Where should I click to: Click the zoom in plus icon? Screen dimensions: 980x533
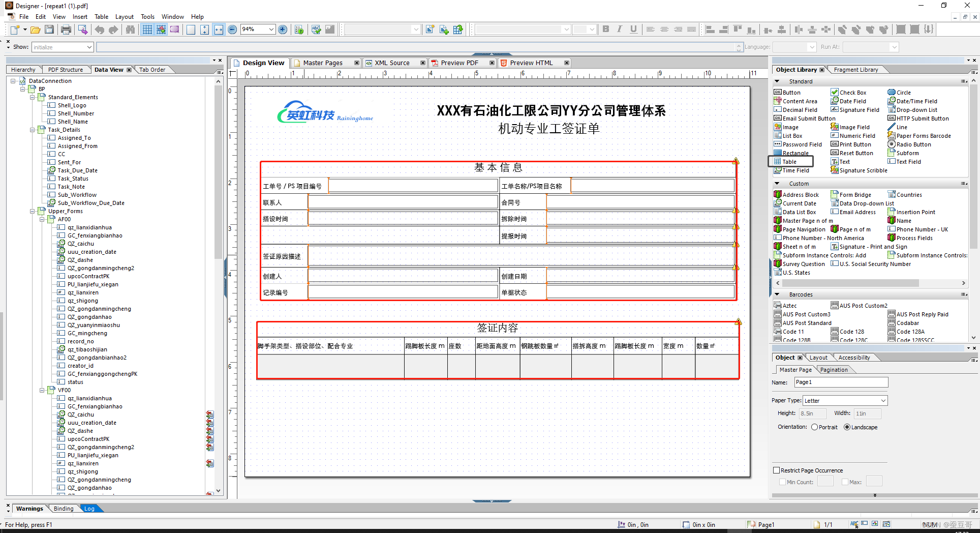click(x=283, y=29)
